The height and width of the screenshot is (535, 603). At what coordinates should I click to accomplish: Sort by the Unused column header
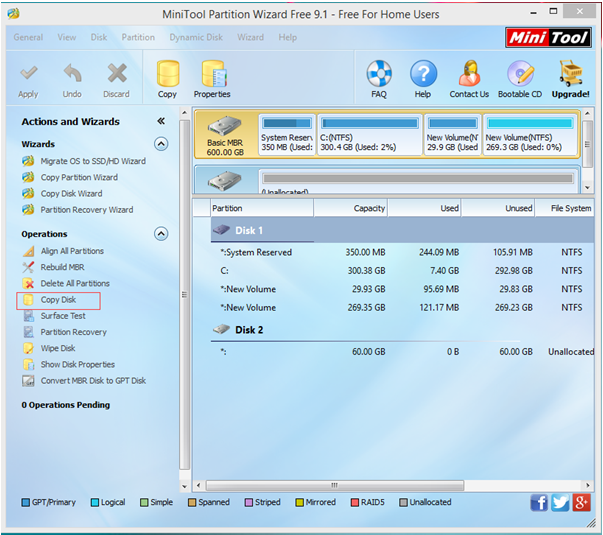[x=498, y=208]
